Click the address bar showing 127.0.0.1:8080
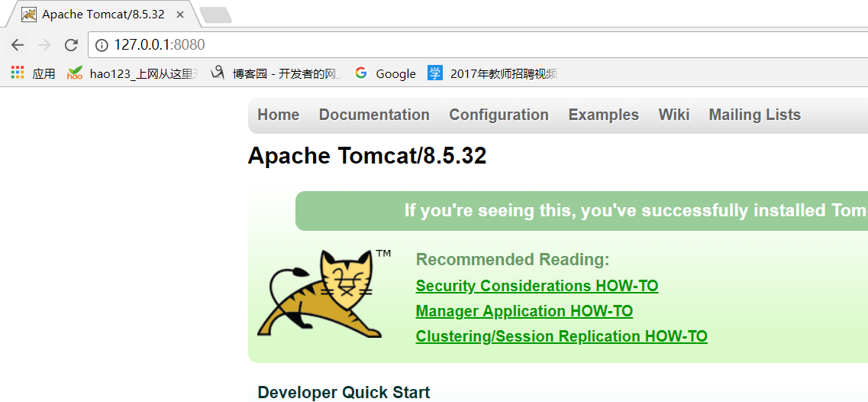The image size is (868, 402). 458,45
